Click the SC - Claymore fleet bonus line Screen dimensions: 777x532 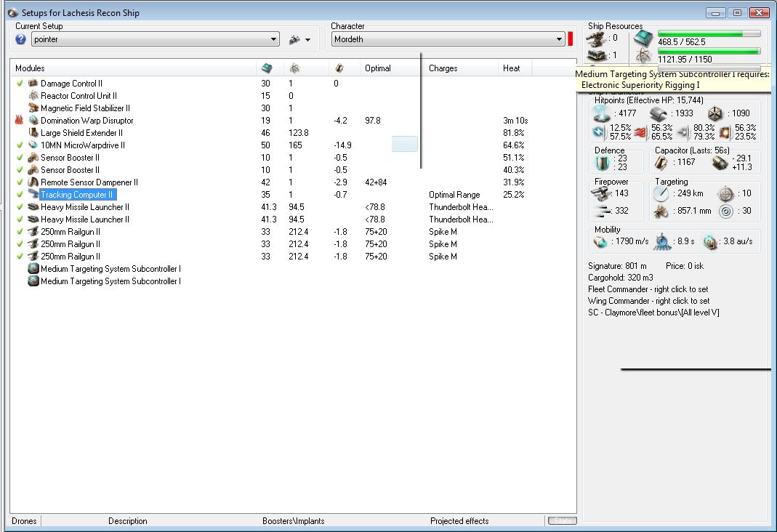pos(653,312)
